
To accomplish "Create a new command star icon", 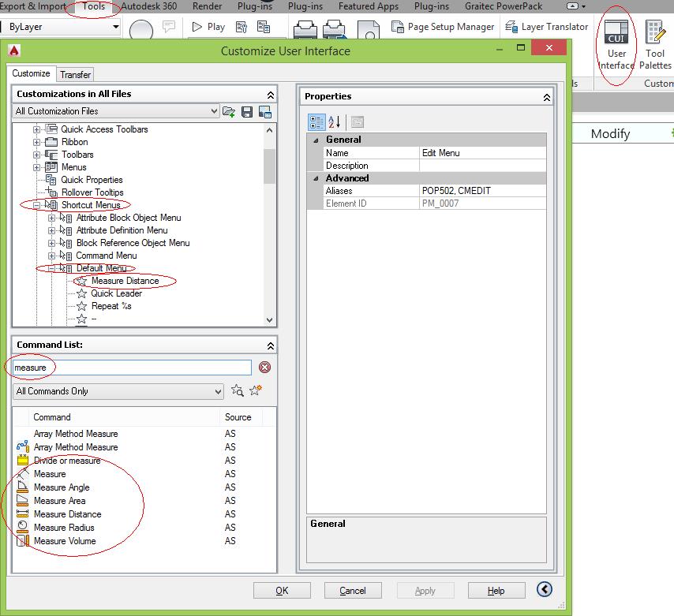I will click(256, 390).
